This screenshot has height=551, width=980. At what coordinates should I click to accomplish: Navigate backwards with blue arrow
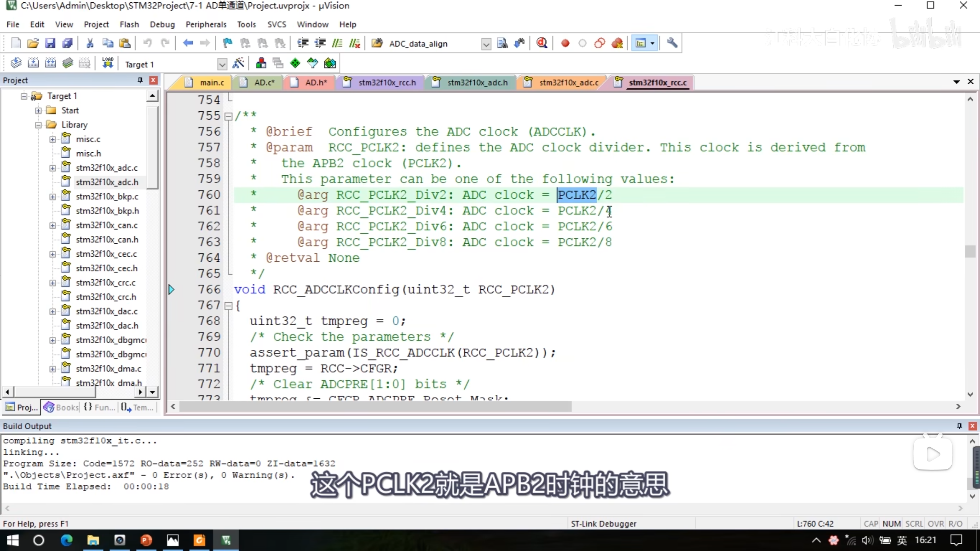click(x=188, y=43)
